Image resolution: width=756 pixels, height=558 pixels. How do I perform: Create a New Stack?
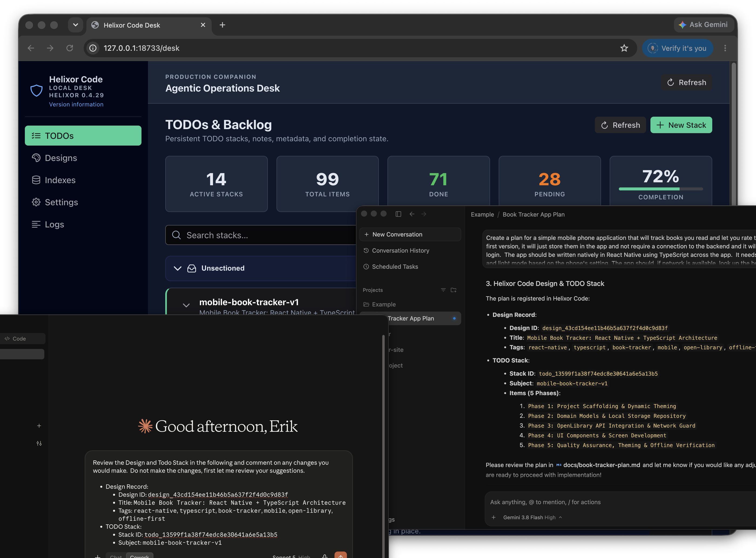(681, 125)
